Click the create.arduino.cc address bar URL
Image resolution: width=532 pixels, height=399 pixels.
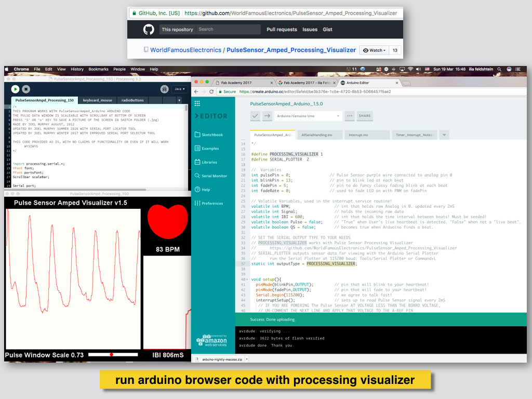point(315,91)
